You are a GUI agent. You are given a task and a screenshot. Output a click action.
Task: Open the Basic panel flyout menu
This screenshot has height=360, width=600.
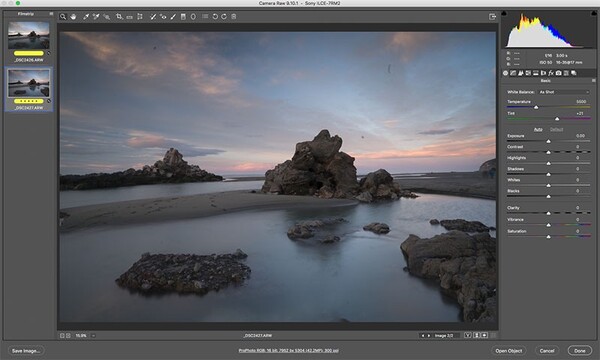(593, 81)
